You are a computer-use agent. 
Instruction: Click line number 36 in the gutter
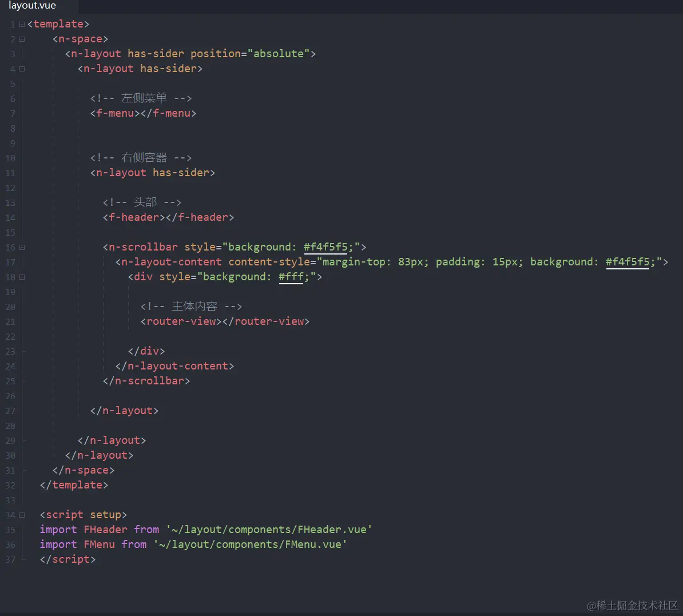10,545
